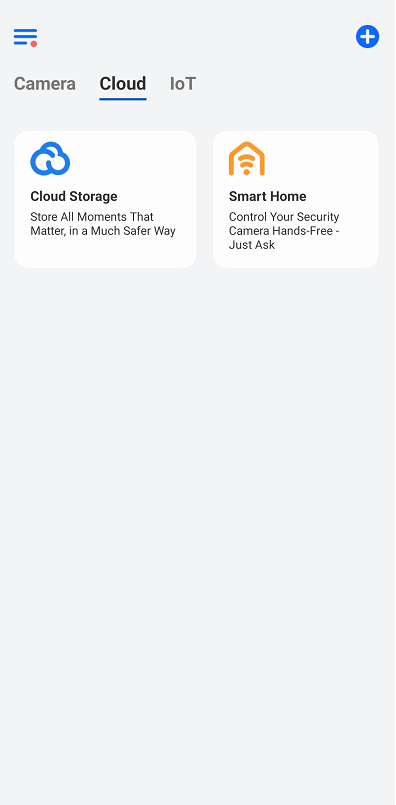The width and height of the screenshot is (396, 805).
Task: Open the Cloud Storage title
Action: pyautogui.click(x=74, y=196)
